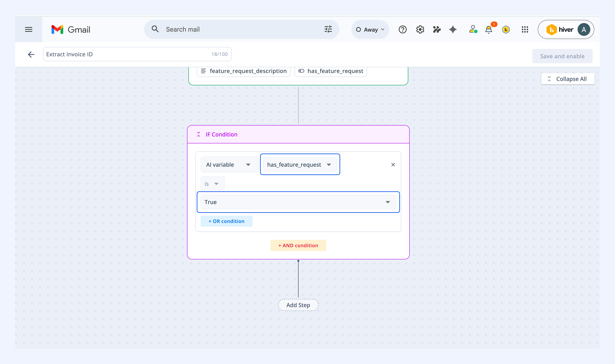Image resolution: width=615 pixels, height=364 pixels.
Task: Open Gmail settings gear icon
Action: click(x=420, y=29)
